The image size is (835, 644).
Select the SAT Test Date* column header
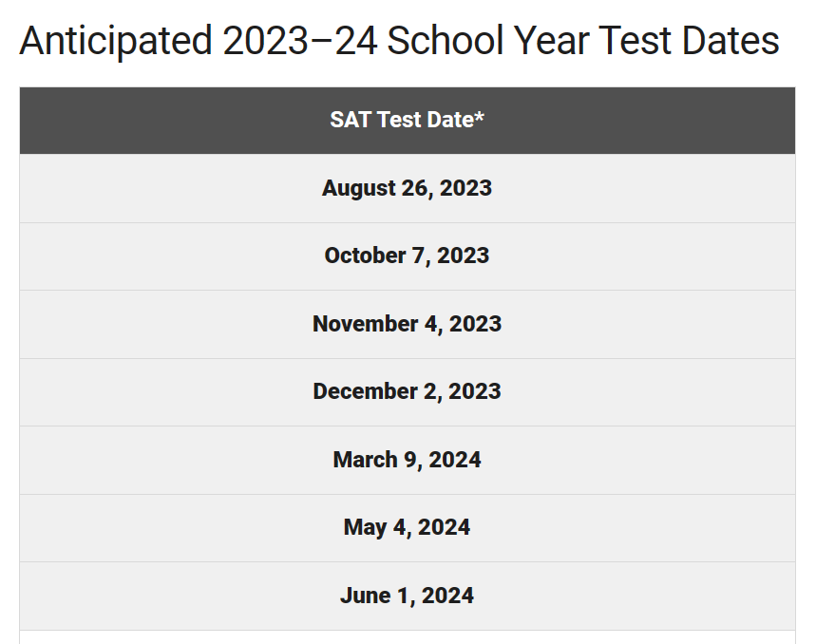408,121
